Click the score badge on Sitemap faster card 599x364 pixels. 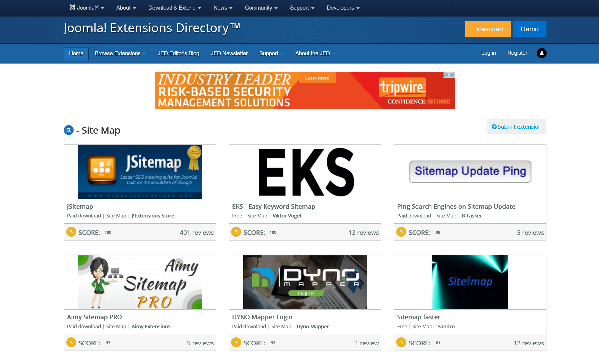[x=401, y=343]
